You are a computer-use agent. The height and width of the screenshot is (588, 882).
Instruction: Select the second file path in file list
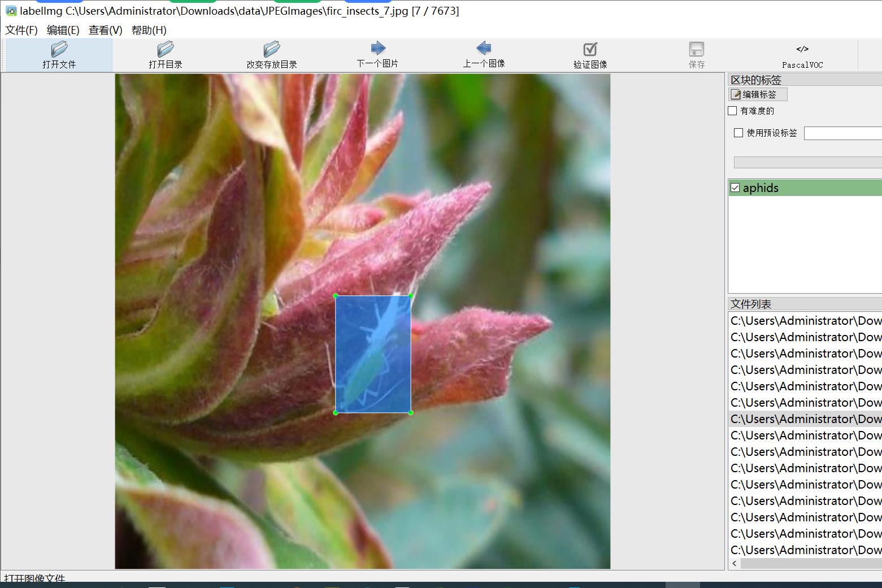(x=805, y=337)
